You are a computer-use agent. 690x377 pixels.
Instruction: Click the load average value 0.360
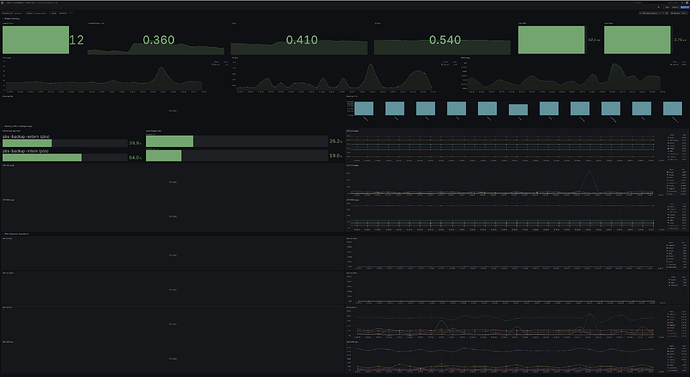coord(158,40)
